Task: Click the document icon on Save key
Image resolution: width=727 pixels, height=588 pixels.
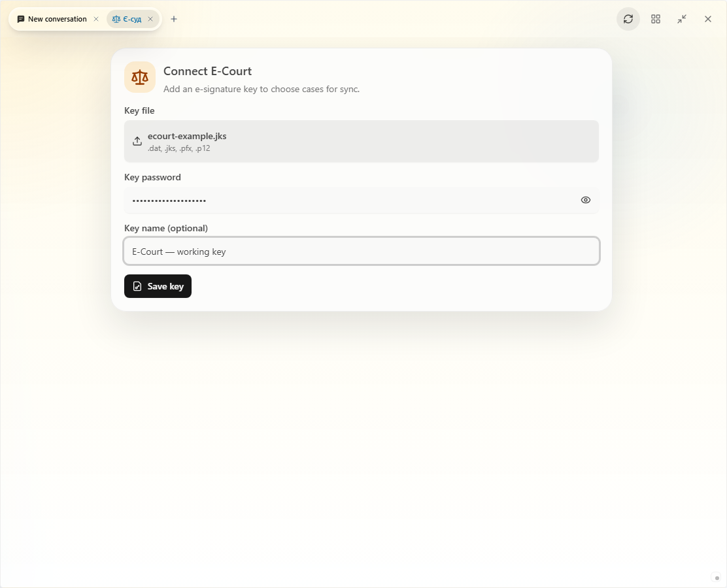Action: 137,286
